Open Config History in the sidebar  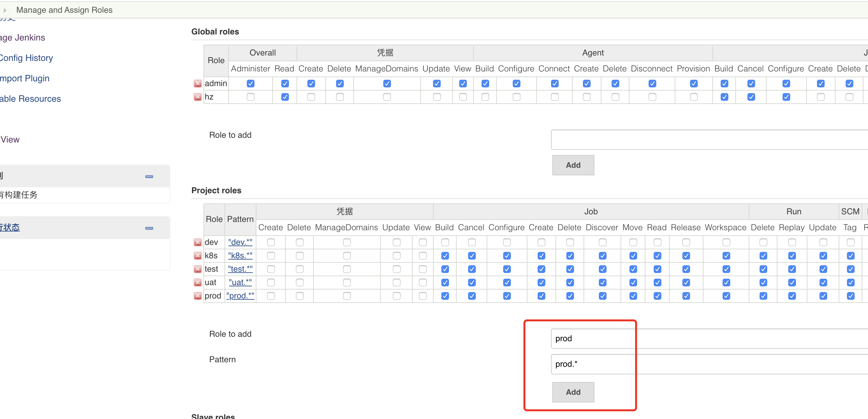click(26, 58)
